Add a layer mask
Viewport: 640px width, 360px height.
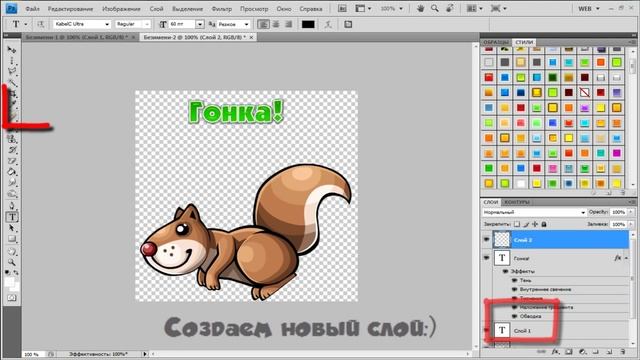(569, 351)
